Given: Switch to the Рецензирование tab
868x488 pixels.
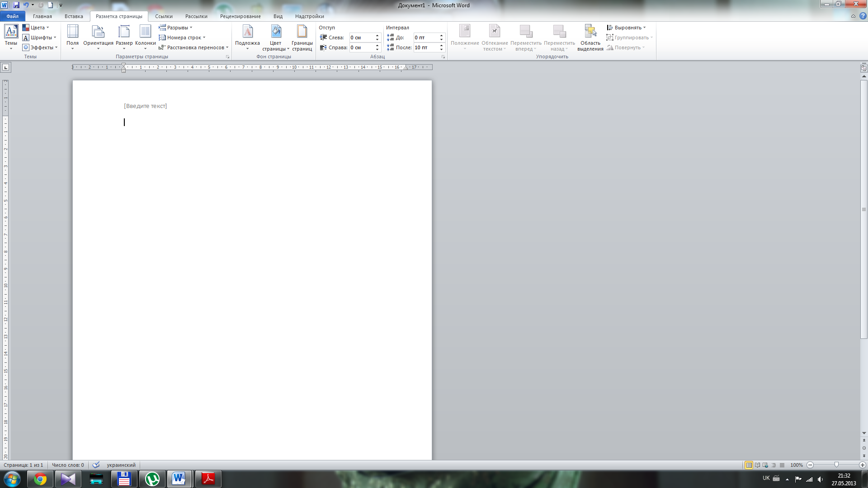Looking at the screenshot, I should (x=241, y=16).
